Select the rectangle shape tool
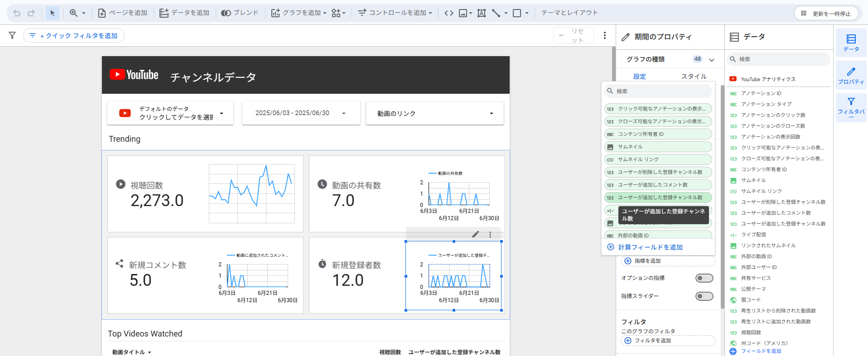The width and height of the screenshot is (868, 356). (x=517, y=13)
